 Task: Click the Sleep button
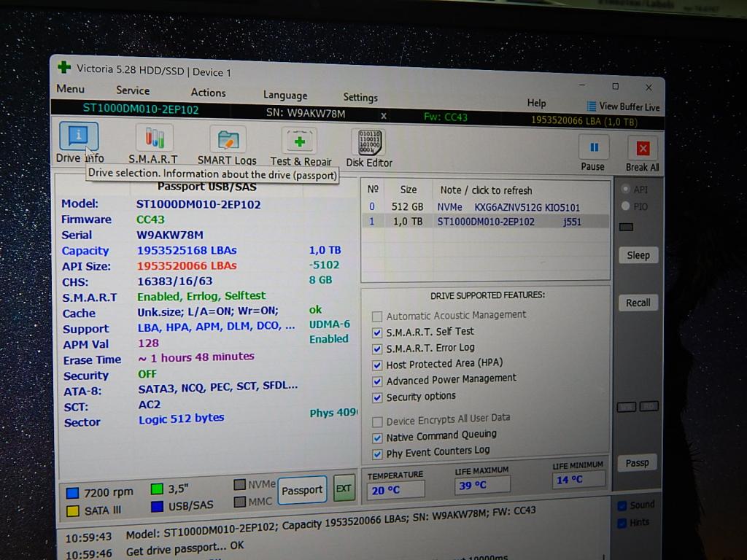(638, 255)
